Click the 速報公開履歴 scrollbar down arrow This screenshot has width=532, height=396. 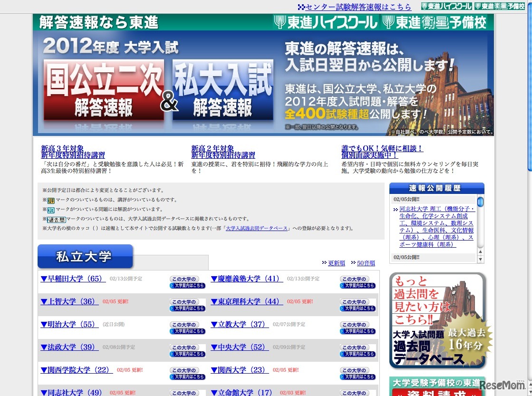coord(481,259)
